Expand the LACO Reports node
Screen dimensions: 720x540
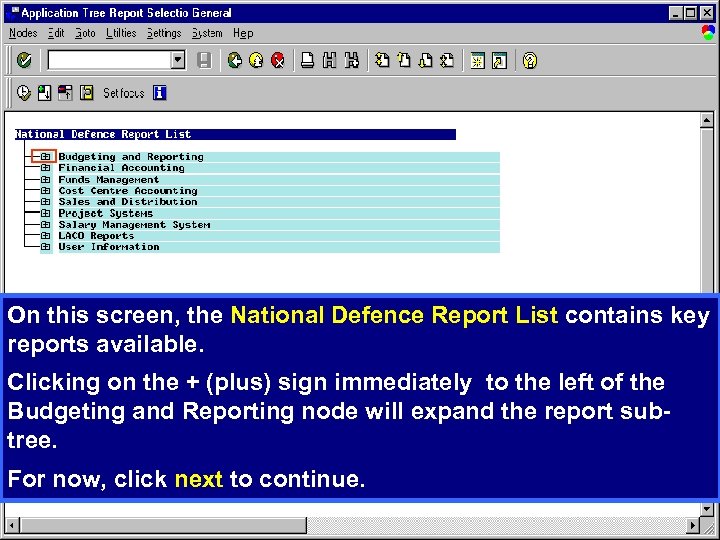(45, 236)
